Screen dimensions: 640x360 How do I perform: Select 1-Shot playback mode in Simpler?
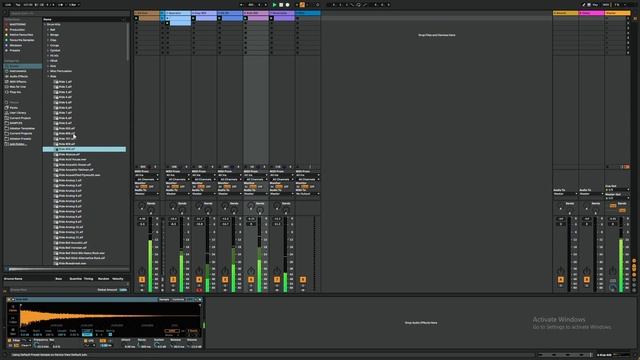click(13, 320)
